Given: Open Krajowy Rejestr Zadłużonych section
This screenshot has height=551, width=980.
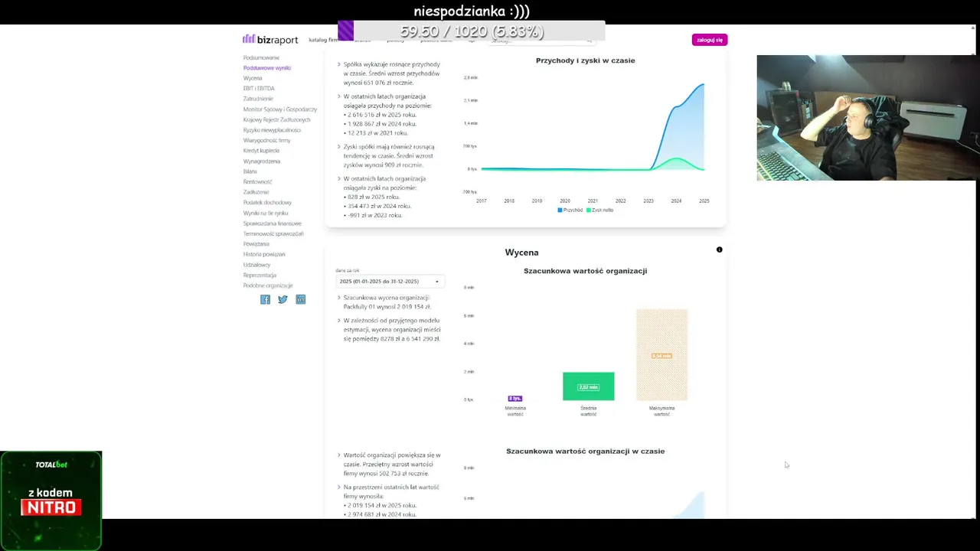Looking at the screenshot, I should pyautogui.click(x=277, y=120).
